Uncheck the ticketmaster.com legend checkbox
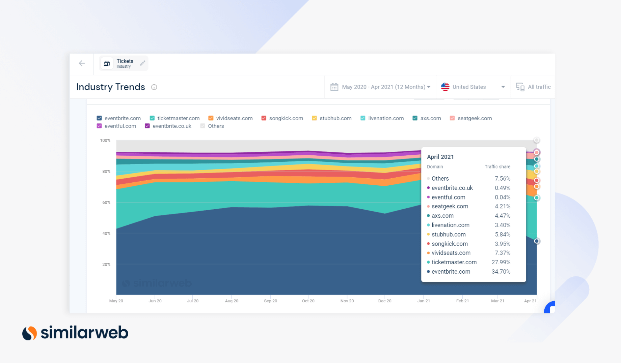This screenshot has width=621, height=364. [152, 118]
